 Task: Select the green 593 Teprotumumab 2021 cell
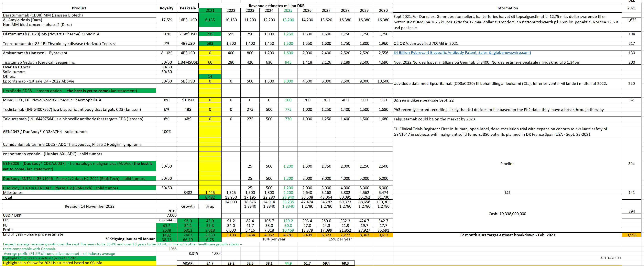point(210,43)
